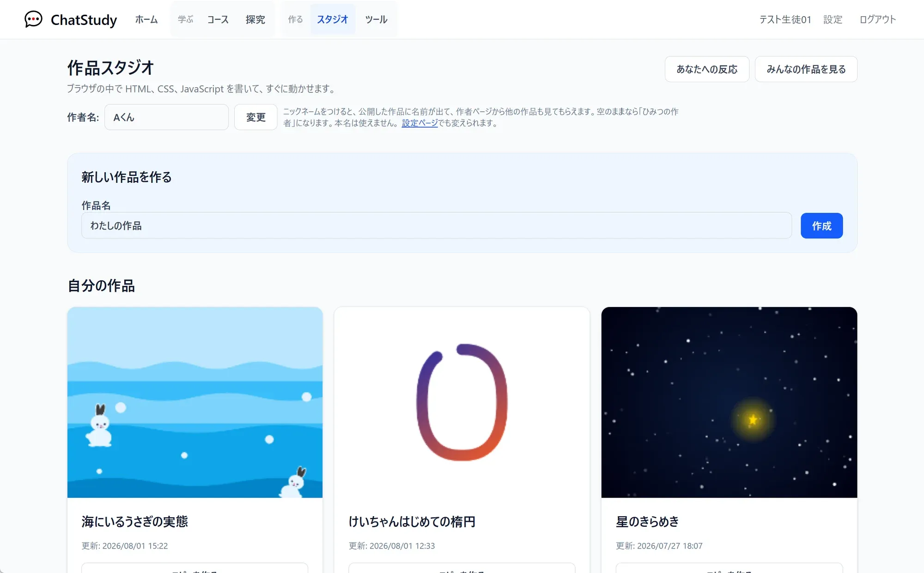The image size is (924, 573).
Task: Click the 更新: 2026/08/01 15:22 timestamp
Action: coord(125,546)
